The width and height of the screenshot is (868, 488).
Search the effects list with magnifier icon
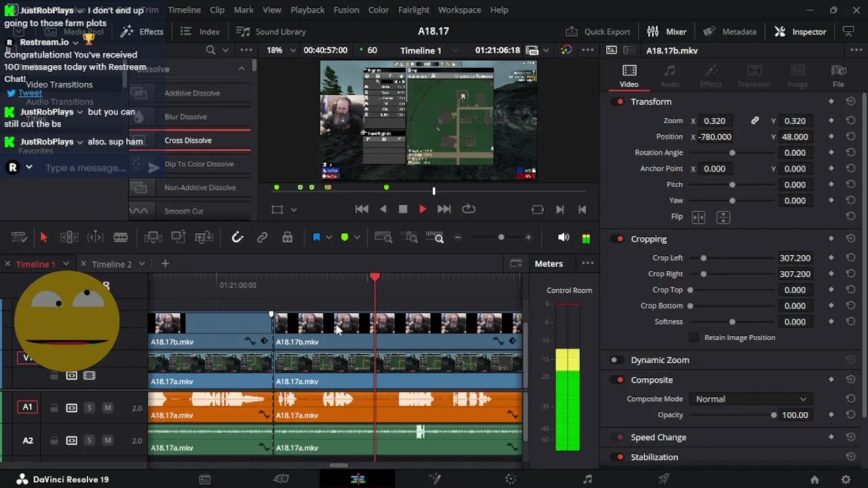[x=211, y=50]
